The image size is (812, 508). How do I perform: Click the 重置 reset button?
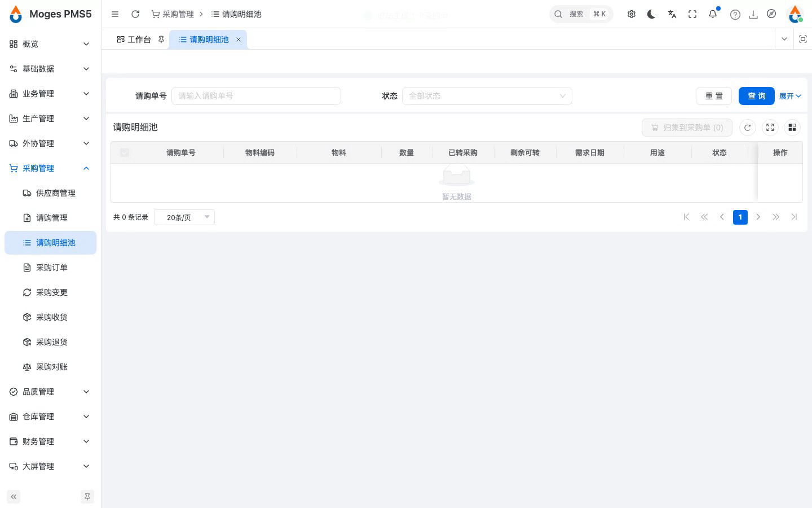(714, 96)
